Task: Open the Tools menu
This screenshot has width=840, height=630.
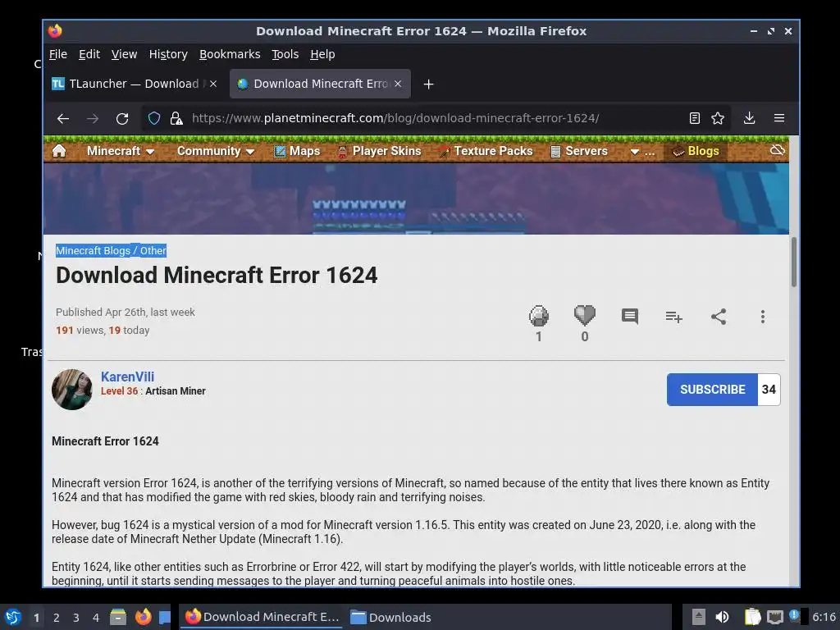Action: 285,54
